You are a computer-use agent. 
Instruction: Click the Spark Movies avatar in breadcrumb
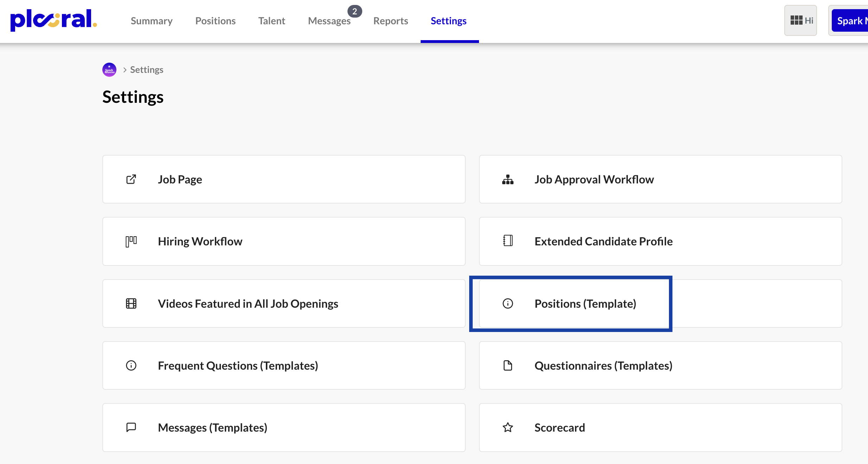[x=109, y=69]
